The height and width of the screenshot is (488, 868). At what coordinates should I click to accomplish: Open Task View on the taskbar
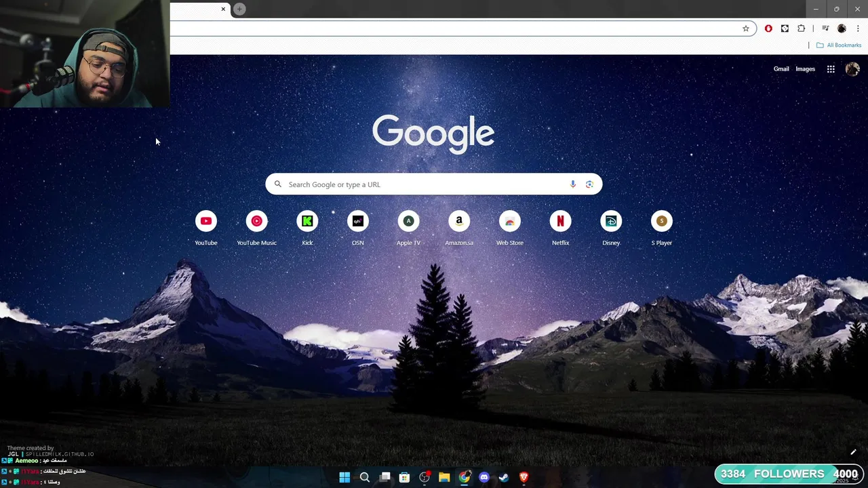click(x=384, y=477)
